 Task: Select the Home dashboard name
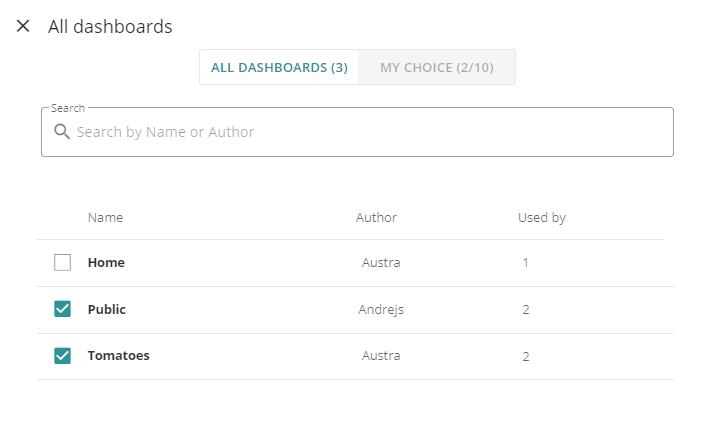(x=106, y=263)
